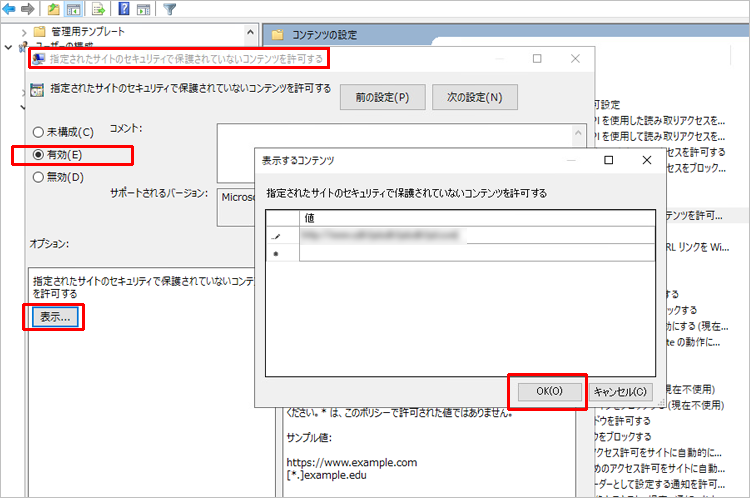The image size is (750, 498).
Task: Select the 未構成(C) radio button
Action: coord(38,132)
